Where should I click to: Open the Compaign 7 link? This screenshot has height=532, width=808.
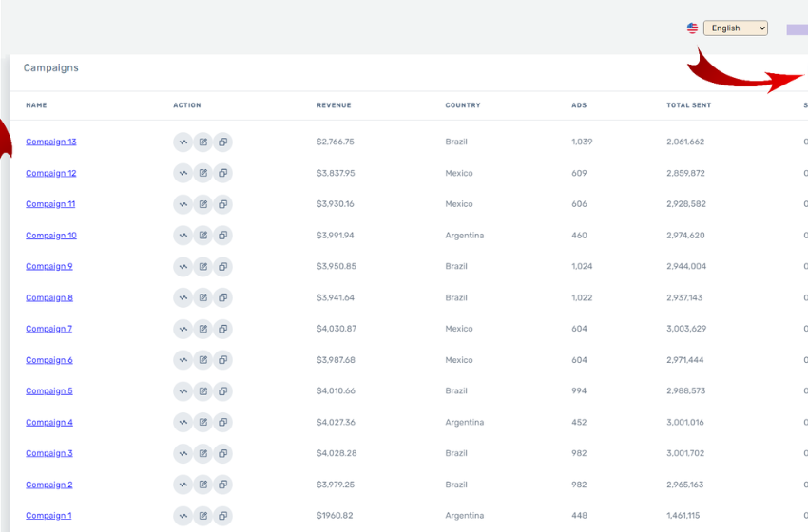pyautogui.click(x=48, y=329)
